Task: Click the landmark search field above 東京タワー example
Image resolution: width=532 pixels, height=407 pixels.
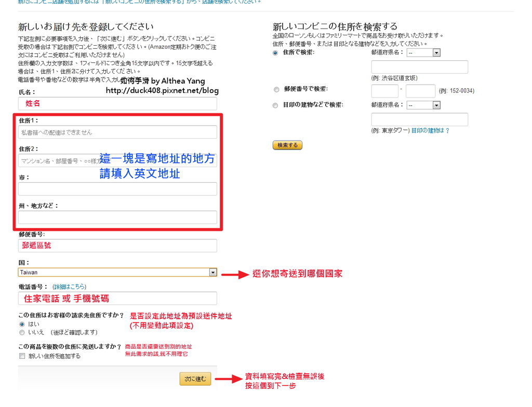Action: pos(420,119)
